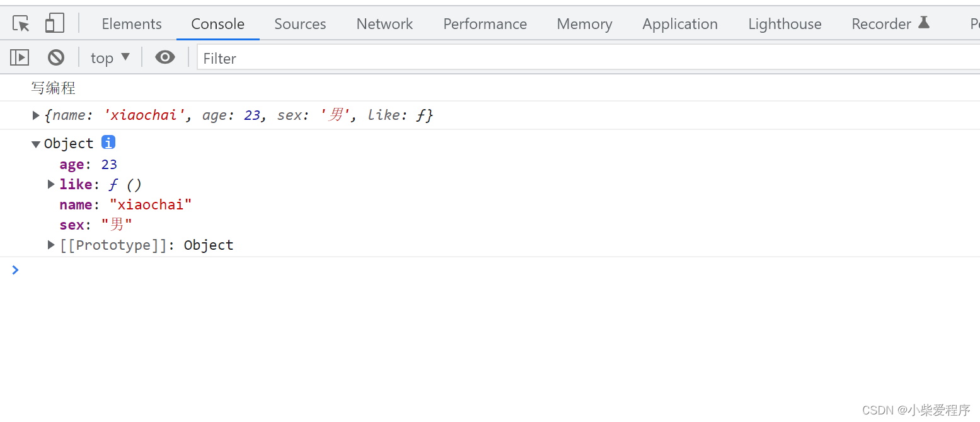
Task: Expand the like: ƒ () property
Action: click(x=52, y=184)
